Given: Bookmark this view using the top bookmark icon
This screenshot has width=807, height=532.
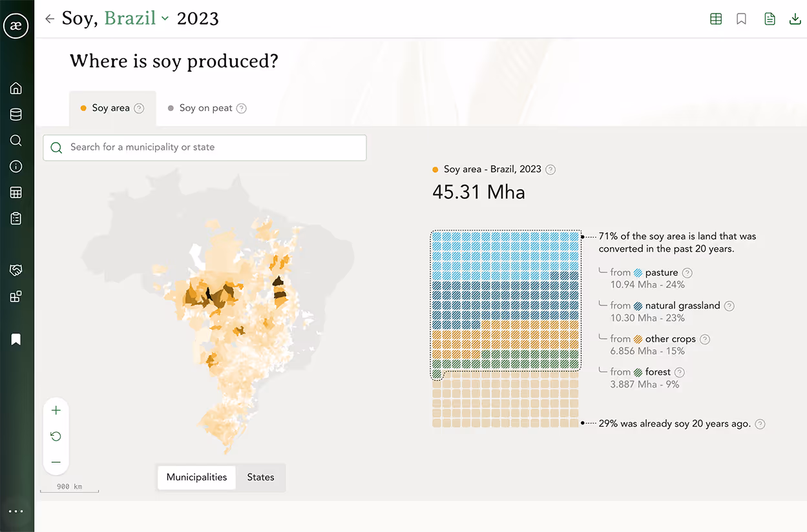Looking at the screenshot, I should (x=741, y=19).
